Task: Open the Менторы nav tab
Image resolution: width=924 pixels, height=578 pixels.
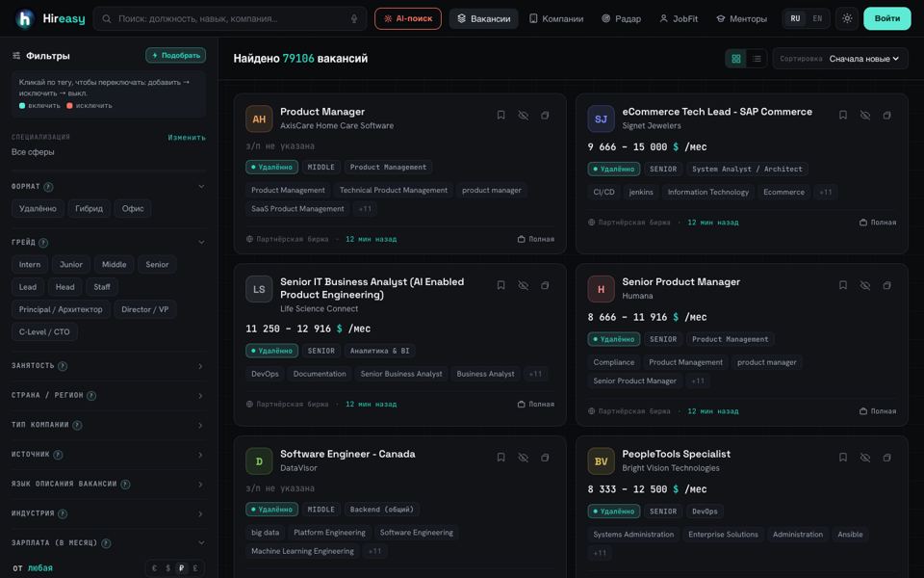Action: click(x=742, y=19)
